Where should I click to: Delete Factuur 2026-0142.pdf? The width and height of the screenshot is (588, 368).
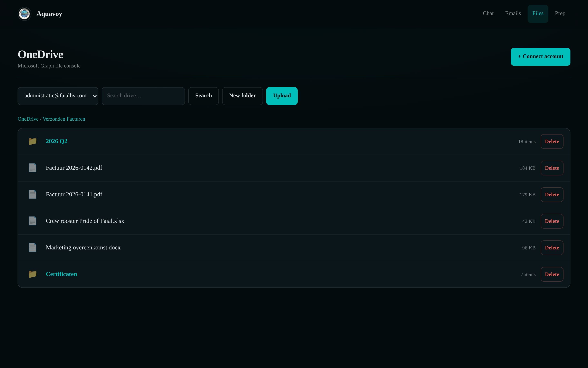click(x=552, y=168)
